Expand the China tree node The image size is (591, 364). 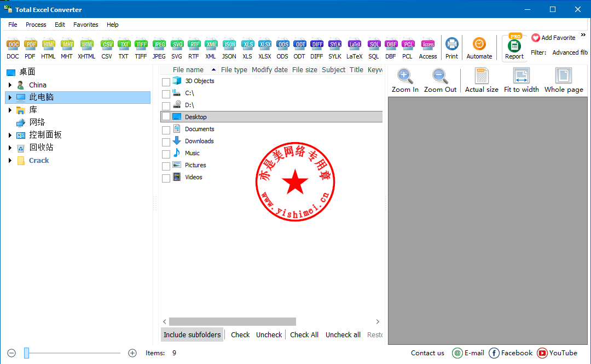10,85
